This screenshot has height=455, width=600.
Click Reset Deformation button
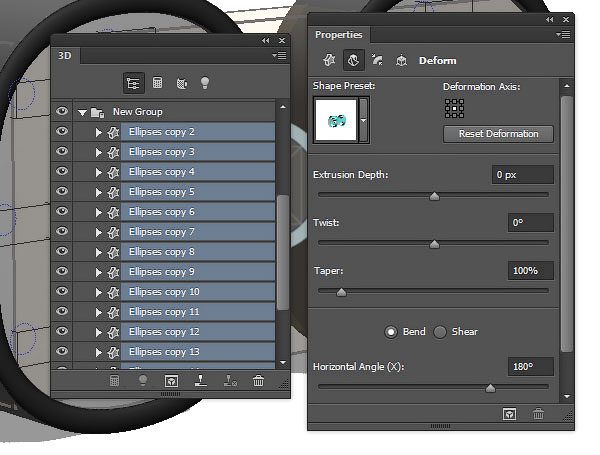(x=498, y=134)
